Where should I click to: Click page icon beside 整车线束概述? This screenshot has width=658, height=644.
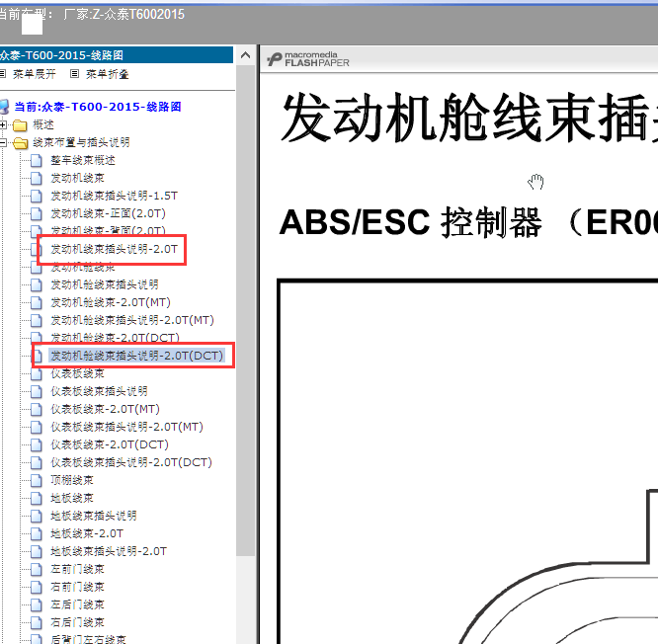[37, 160]
